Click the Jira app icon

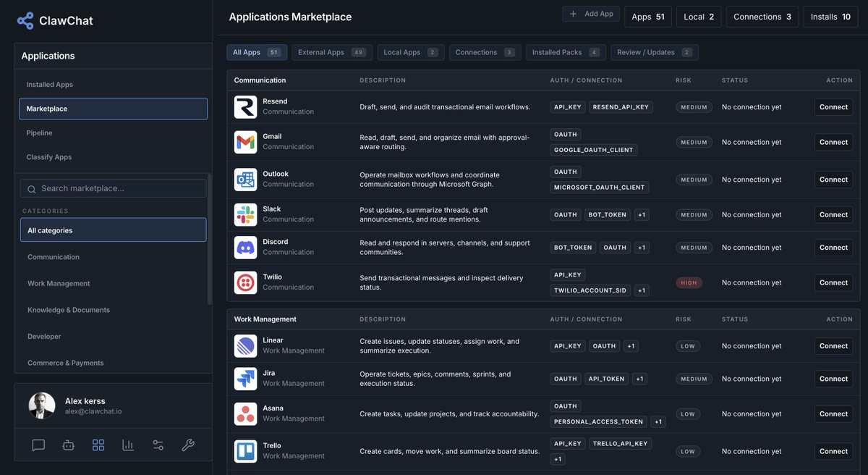[246, 379]
